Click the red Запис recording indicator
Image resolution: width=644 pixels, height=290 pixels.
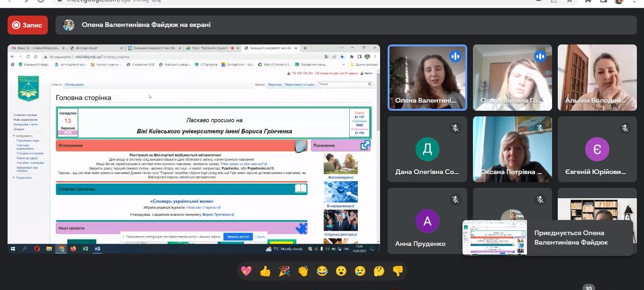(x=27, y=25)
